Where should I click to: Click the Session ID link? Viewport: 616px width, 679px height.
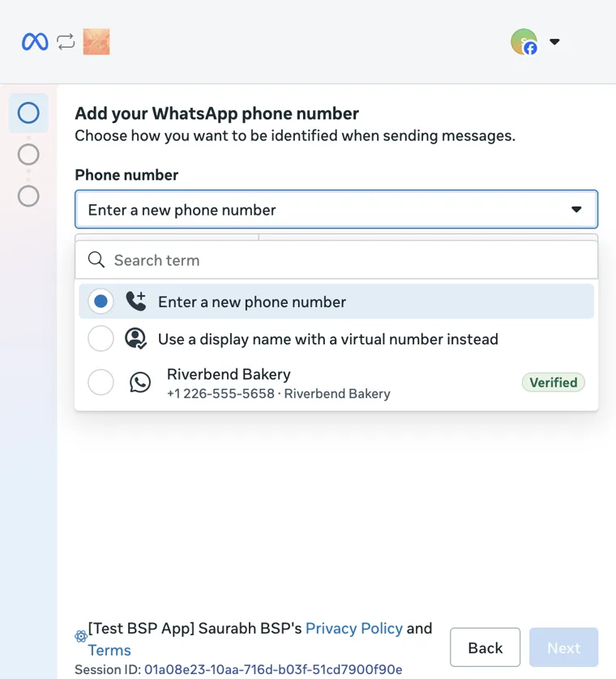(273, 669)
